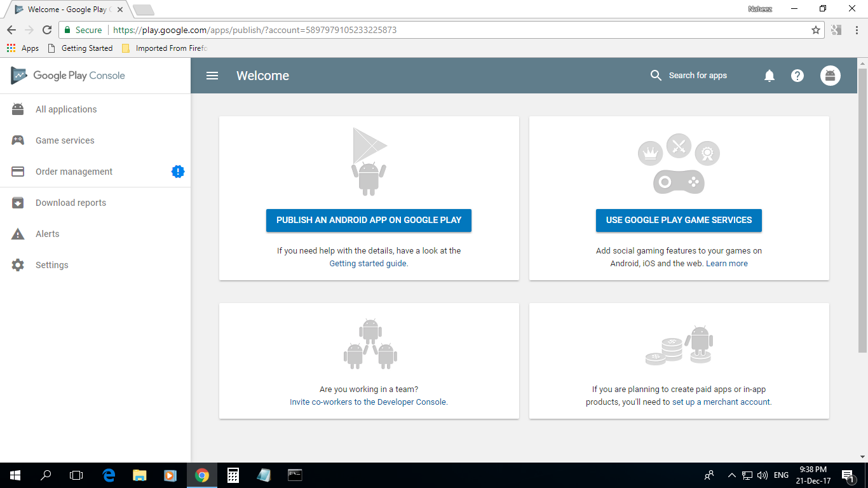Viewport: 868px width, 488px height.
Task: Open Play Console Settings
Action: tap(51, 264)
